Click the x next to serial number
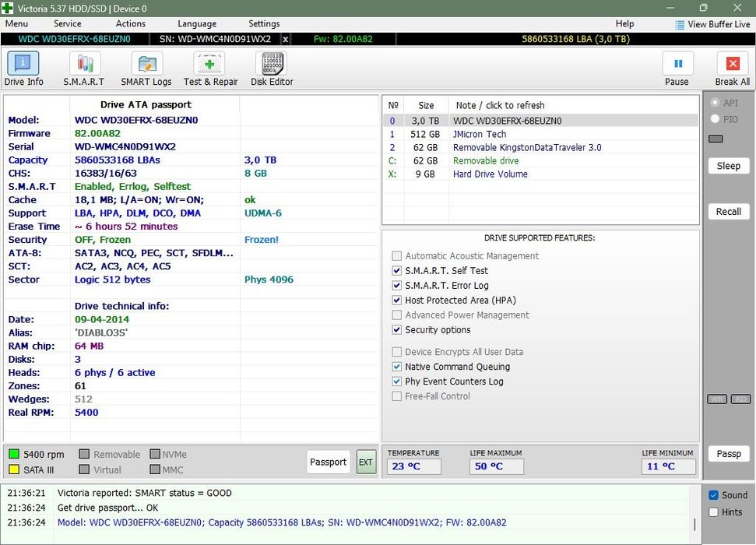Image resolution: width=756 pixels, height=545 pixels. click(286, 40)
